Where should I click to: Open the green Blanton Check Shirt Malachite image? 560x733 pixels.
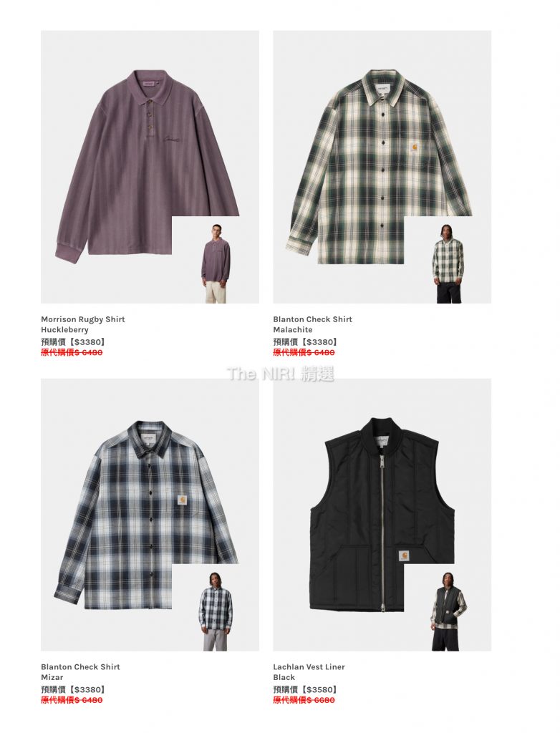tap(382, 167)
